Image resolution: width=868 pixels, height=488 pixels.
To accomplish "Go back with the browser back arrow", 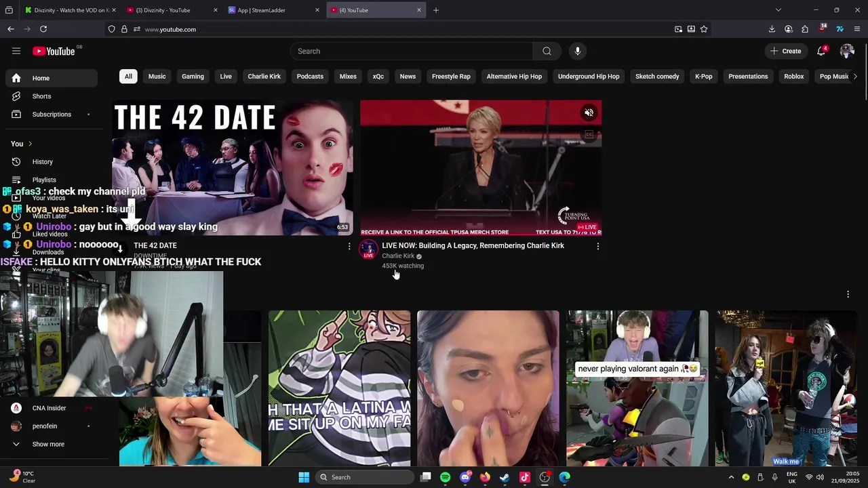I will [11, 29].
